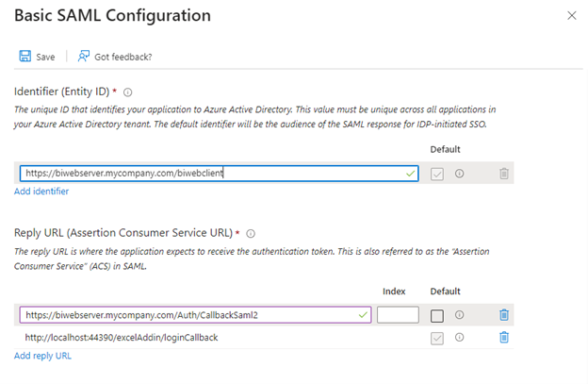Close the Basic SAML Configuration panel
Image resolution: width=588 pixels, height=384 pixels.
(x=571, y=16)
